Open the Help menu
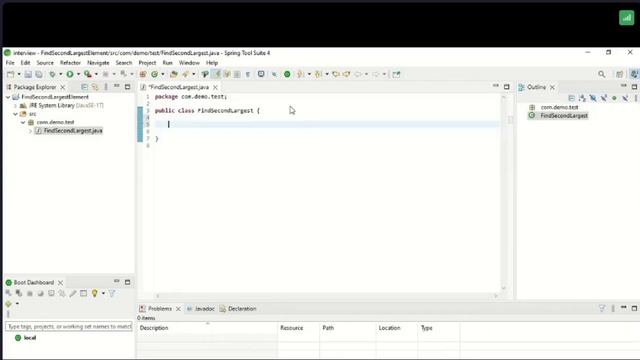Viewport: 640px width, 360px height. (x=212, y=63)
